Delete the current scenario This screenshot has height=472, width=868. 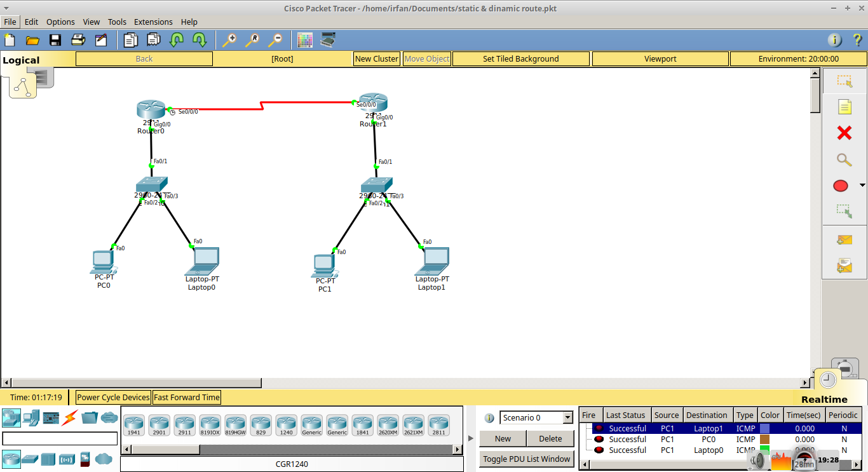550,438
